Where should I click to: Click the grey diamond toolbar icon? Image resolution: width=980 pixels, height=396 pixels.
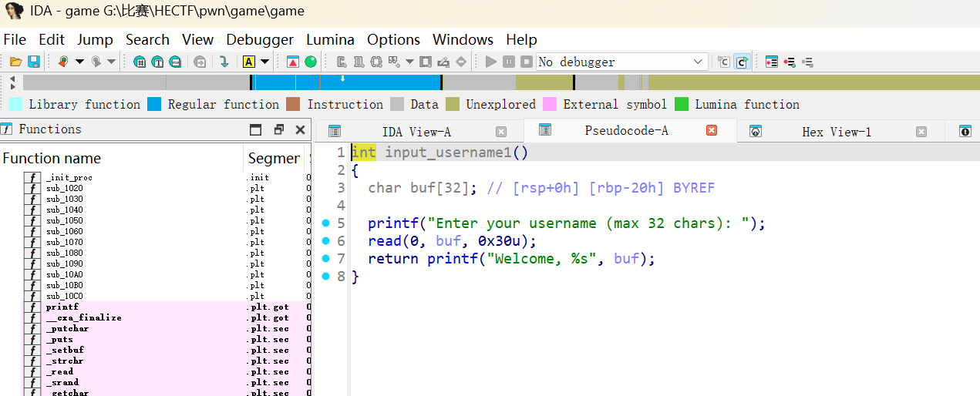(x=461, y=62)
